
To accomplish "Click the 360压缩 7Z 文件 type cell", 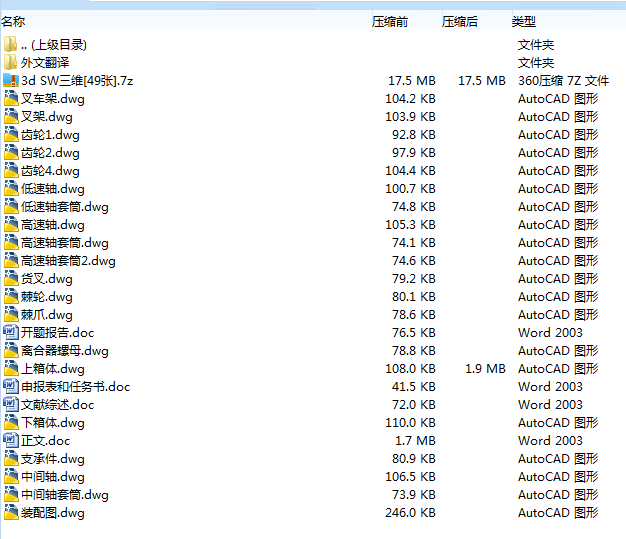I will pyautogui.click(x=563, y=81).
